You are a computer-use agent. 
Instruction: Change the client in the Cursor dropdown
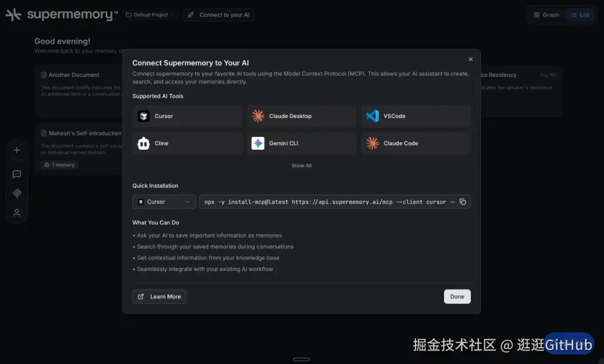pyautogui.click(x=163, y=202)
